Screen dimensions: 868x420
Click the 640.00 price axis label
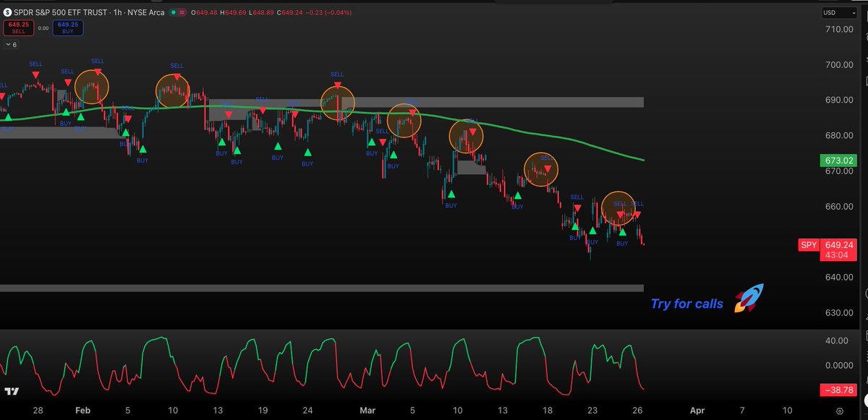840,278
